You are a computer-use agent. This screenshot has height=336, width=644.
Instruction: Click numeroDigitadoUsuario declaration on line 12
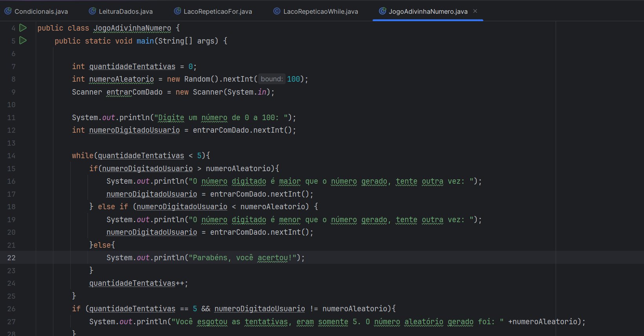[x=134, y=130]
